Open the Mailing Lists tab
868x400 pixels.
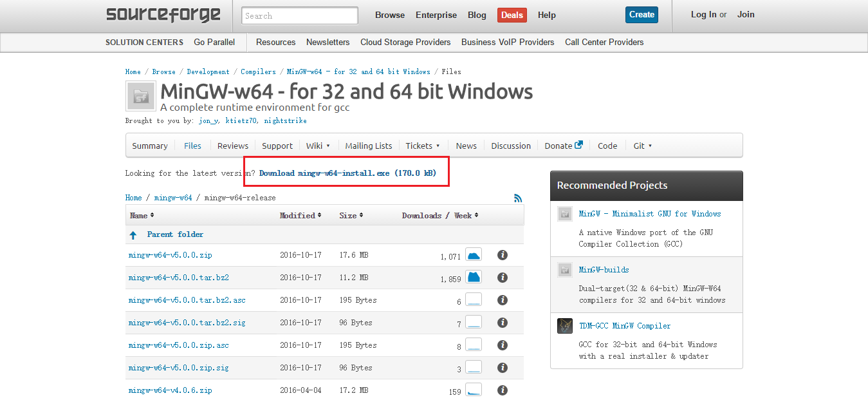pos(369,146)
